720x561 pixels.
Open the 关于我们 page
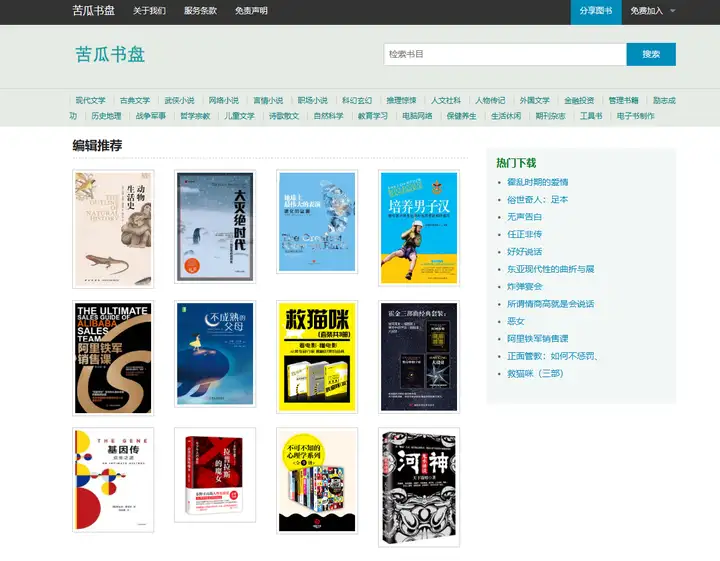point(149,11)
